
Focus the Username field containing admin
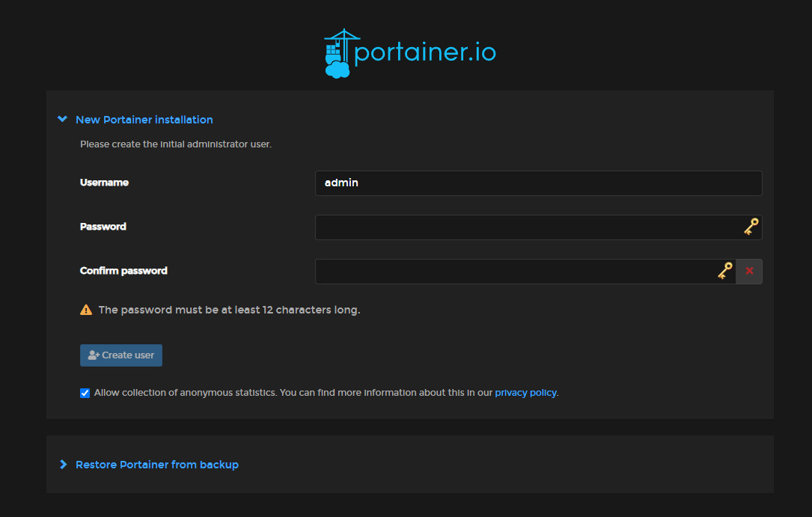click(538, 183)
